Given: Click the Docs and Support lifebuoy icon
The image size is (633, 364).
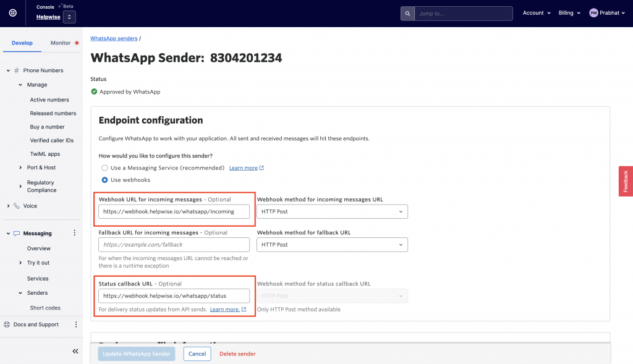Looking at the screenshot, I should (7, 324).
